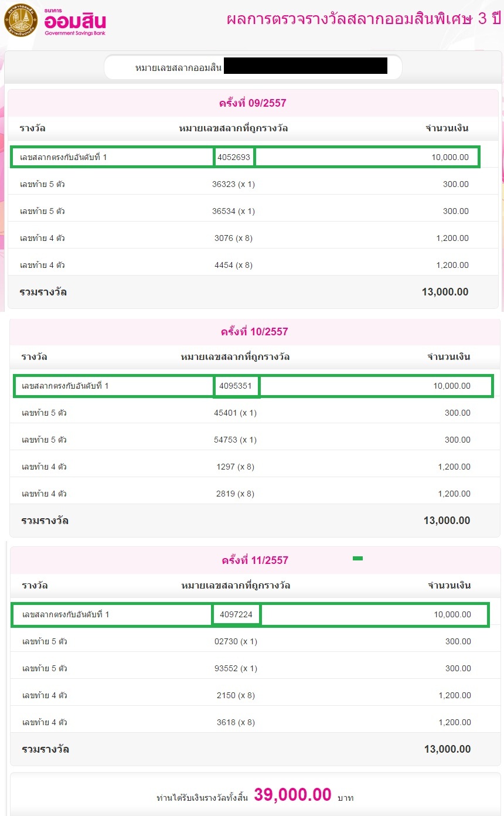This screenshot has height=816, width=504.
Task: Click the 54753 (x 1) five-digit result
Action: coord(235,440)
